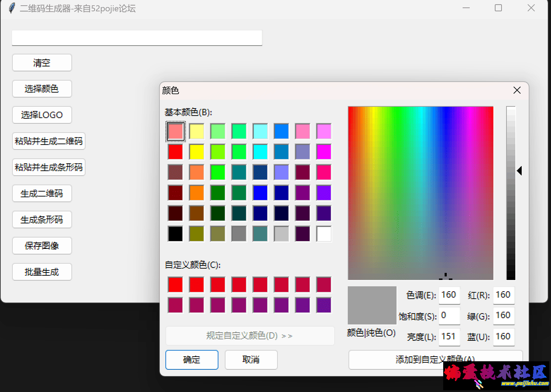Screen dimensions: 551x392
Task: Click the 清空 button
Action: pyautogui.click(x=42, y=63)
